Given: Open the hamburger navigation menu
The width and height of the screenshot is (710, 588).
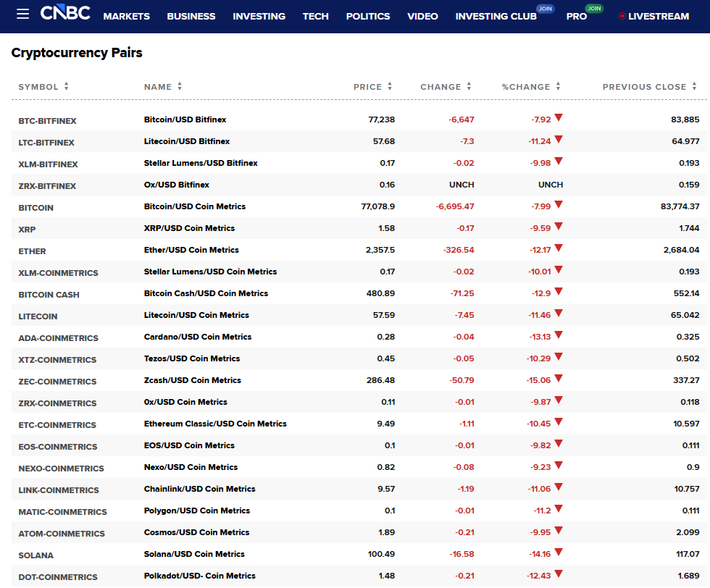Looking at the screenshot, I should click(x=23, y=14).
